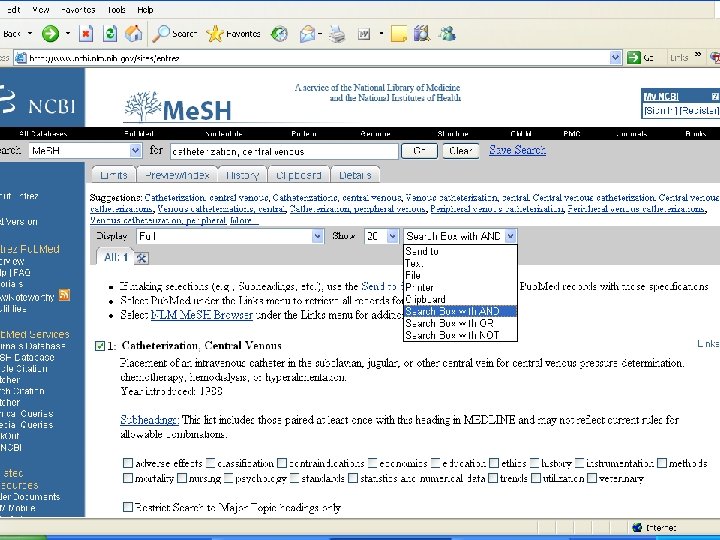
Task: Click the My NCBI link
Action: [661, 96]
